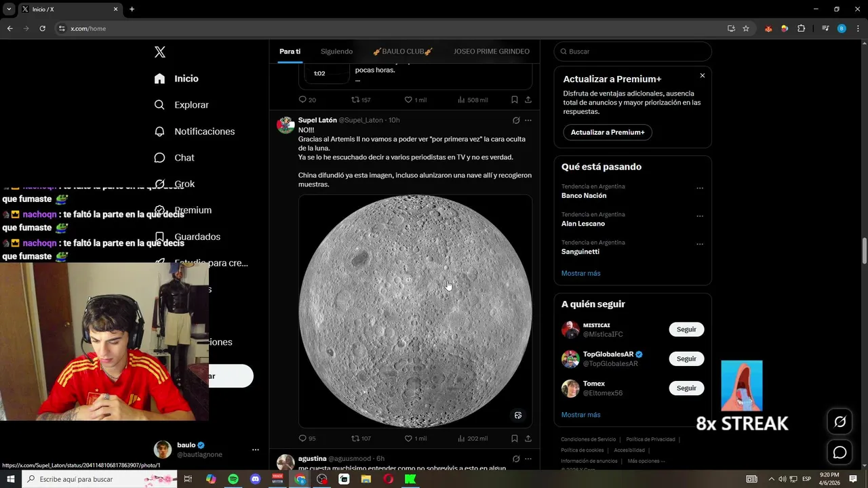Screen dimensions: 868x488
Task: Open Alan Lescano trend options menu
Action: coord(700,216)
